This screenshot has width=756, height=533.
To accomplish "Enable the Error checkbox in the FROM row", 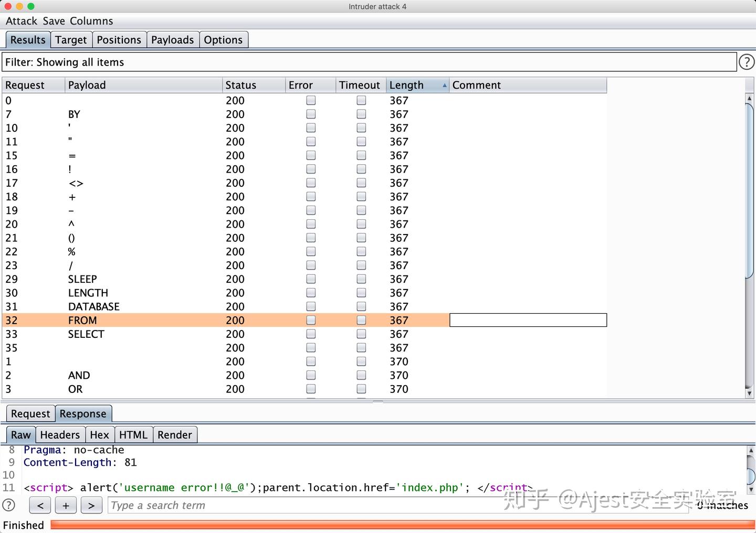I will point(311,320).
